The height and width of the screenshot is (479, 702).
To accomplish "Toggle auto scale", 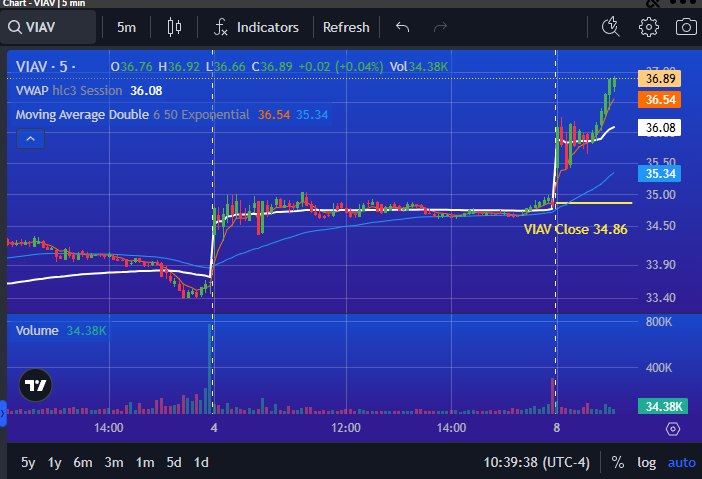I will [681, 462].
